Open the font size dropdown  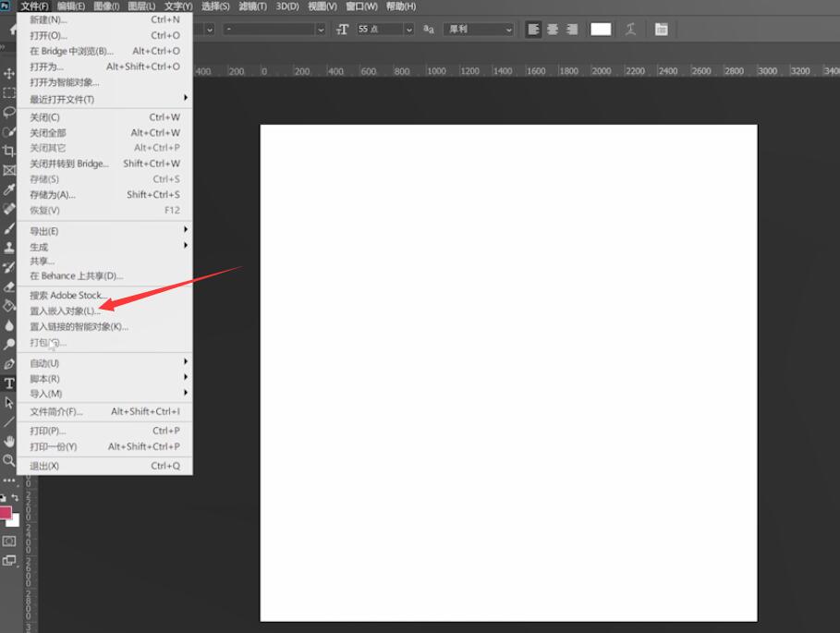(x=409, y=30)
